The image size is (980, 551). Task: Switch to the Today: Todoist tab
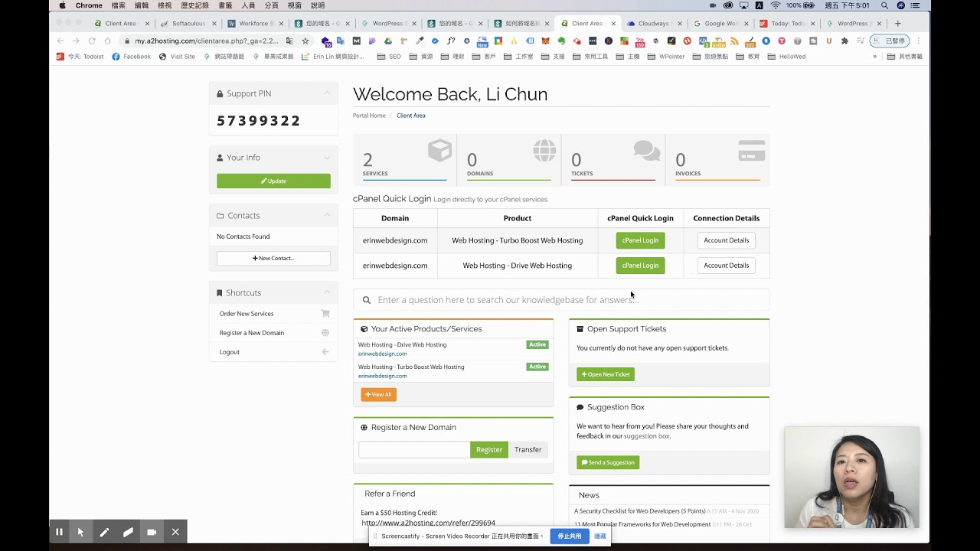pyautogui.click(x=786, y=24)
